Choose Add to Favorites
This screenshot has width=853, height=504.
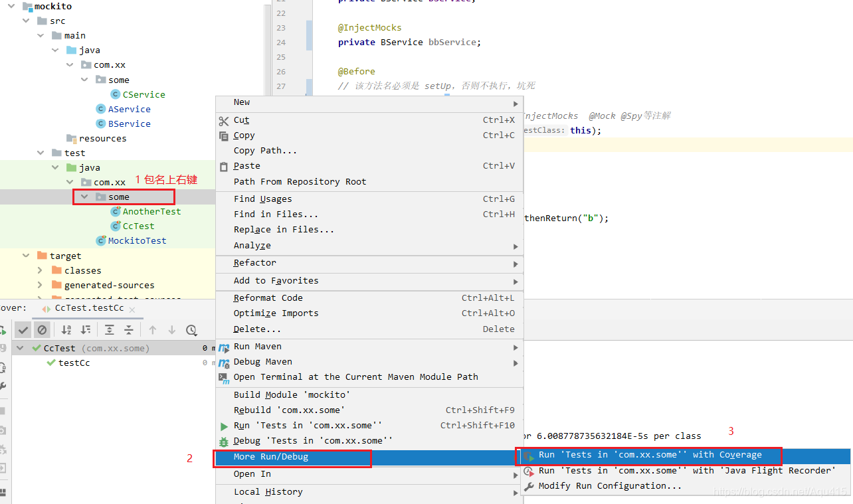tap(370, 280)
